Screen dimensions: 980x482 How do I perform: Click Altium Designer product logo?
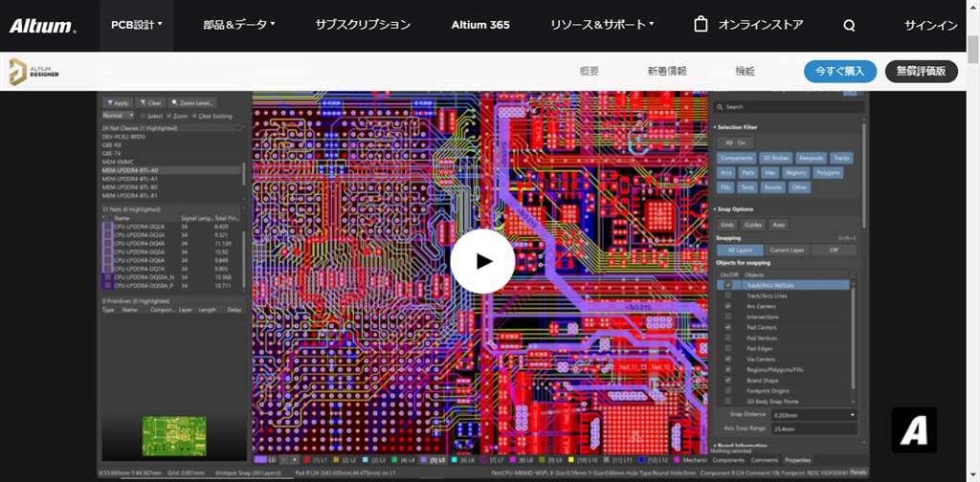coord(34,71)
